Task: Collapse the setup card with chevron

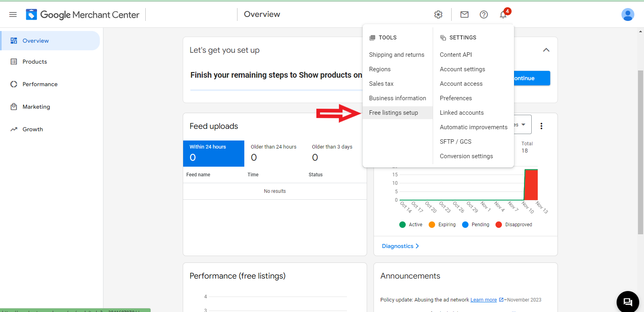Action: [x=546, y=50]
